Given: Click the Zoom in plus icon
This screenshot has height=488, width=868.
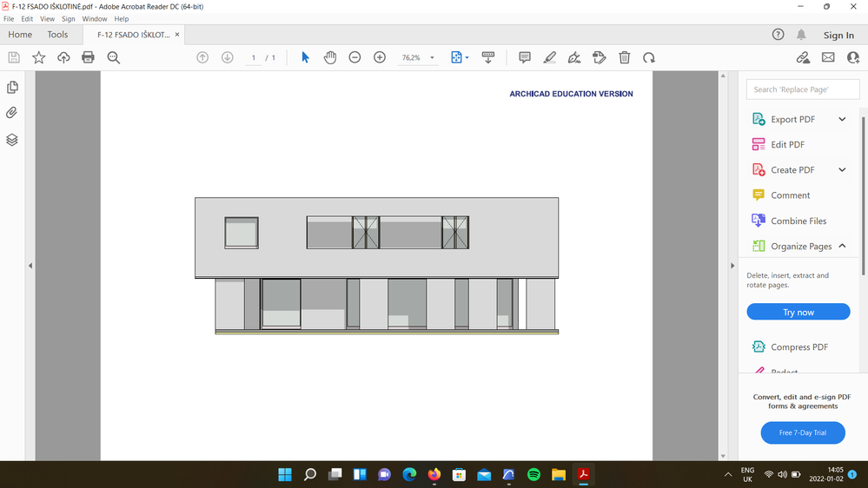Looking at the screenshot, I should point(380,57).
